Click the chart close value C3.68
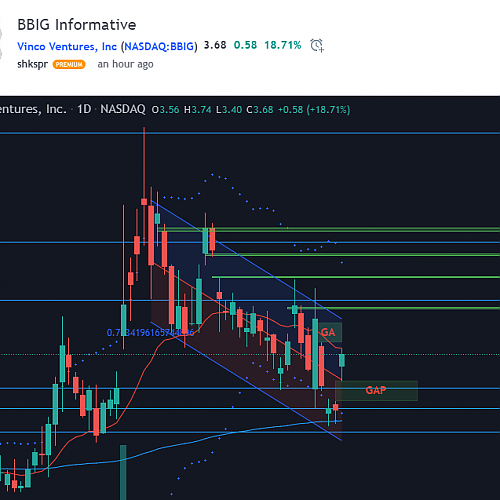The image size is (500, 500). tap(260, 110)
